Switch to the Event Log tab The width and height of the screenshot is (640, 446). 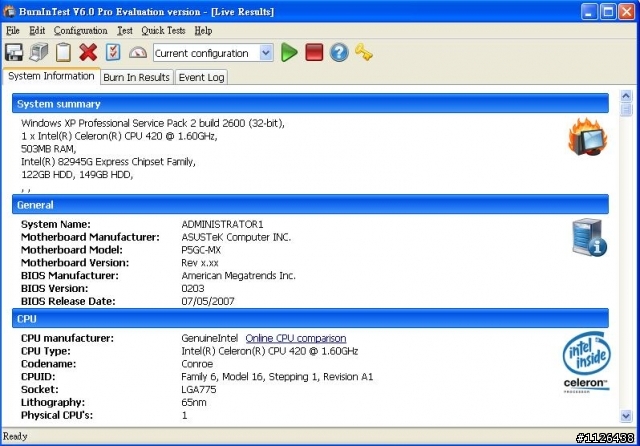pyautogui.click(x=202, y=77)
